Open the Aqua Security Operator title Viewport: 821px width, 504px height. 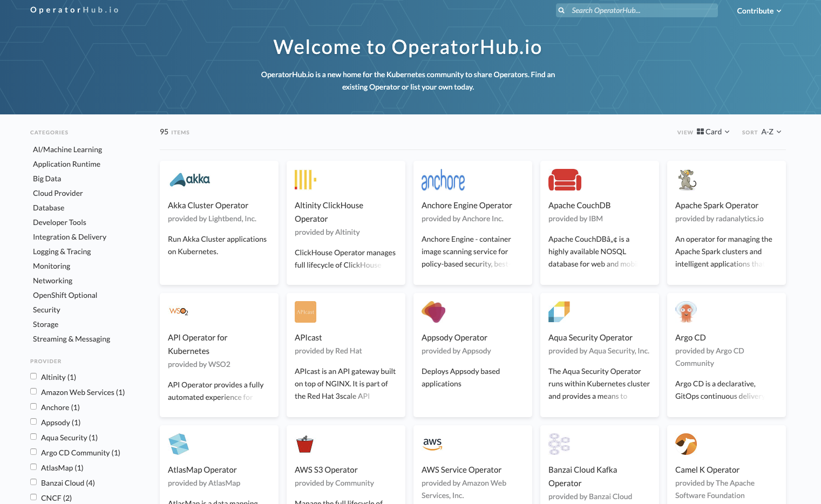(591, 338)
